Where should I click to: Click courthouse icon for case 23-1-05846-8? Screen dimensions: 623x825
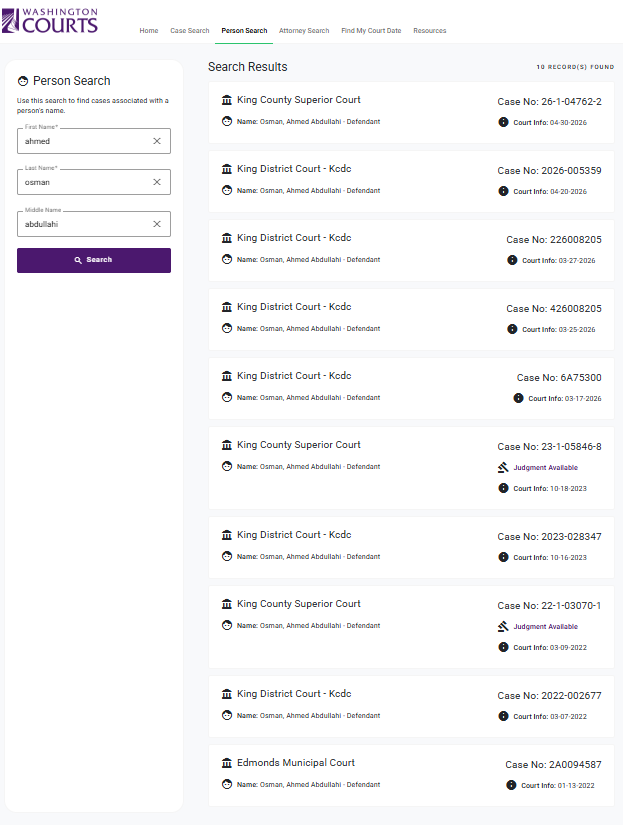tap(227, 445)
